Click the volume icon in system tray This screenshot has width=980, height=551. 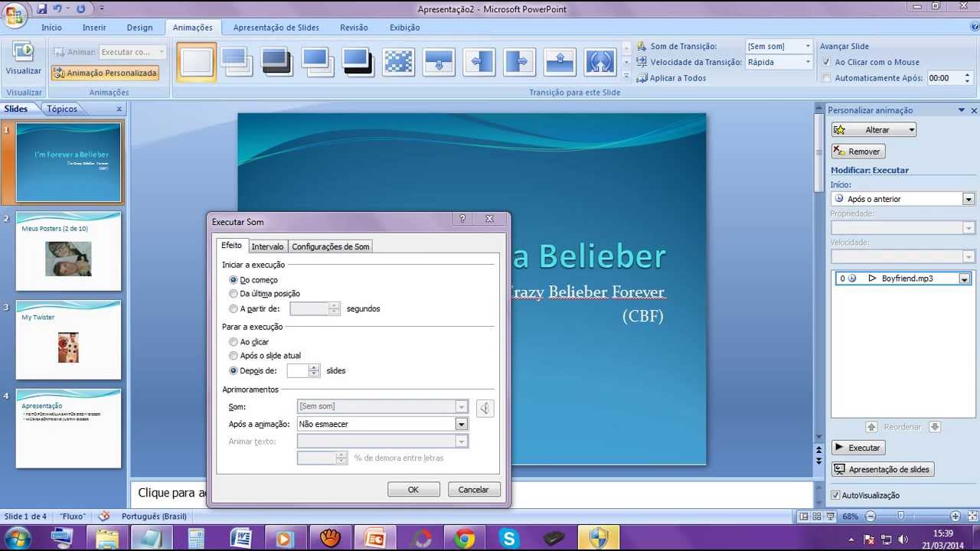click(x=904, y=540)
